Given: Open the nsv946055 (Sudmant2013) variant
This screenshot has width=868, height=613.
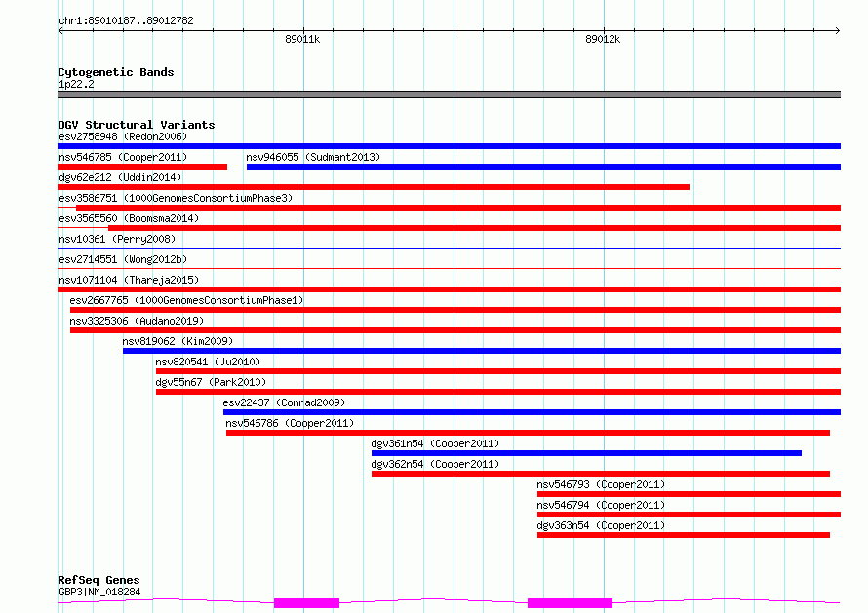Looking at the screenshot, I should pos(313,157).
